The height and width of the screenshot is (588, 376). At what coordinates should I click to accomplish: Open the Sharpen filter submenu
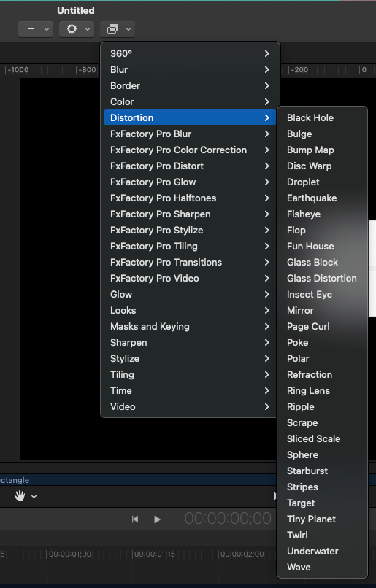190,342
